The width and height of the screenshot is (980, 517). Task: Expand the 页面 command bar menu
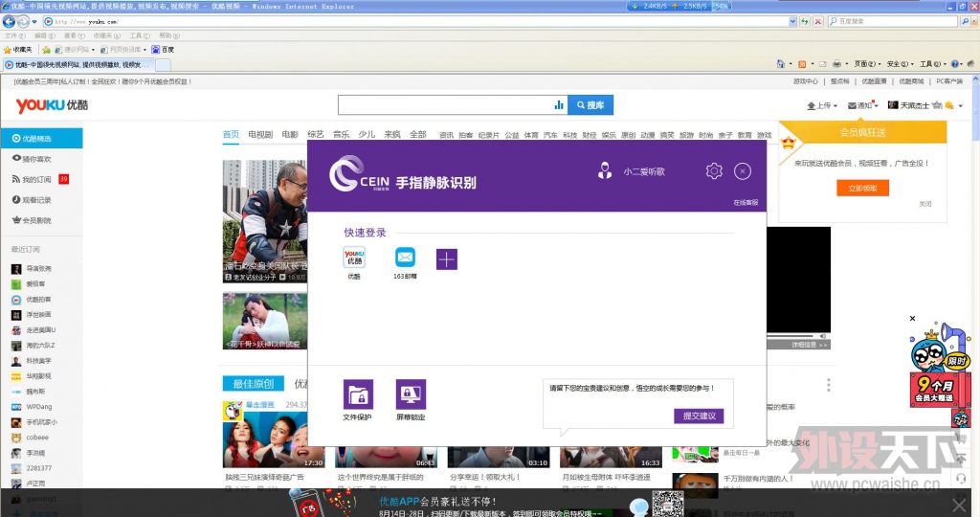tap(867, 64)
